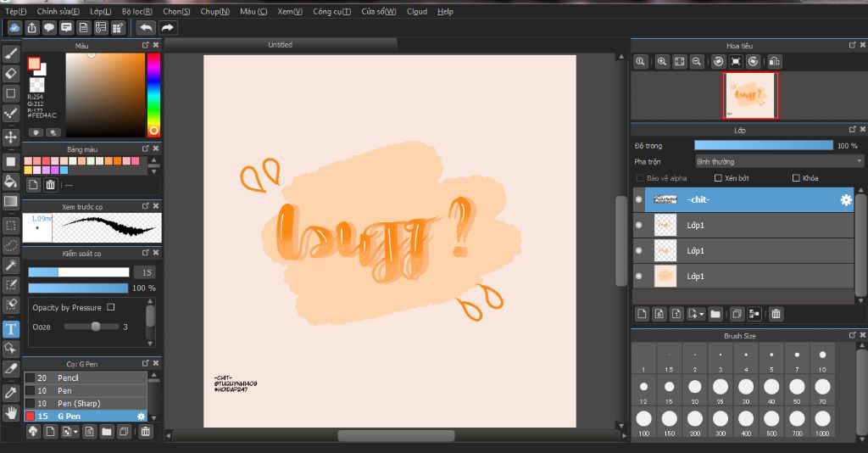This screenshot has width=868, height=453.
Task: Float the Lớp panel with popout icon
Action: 853,129
